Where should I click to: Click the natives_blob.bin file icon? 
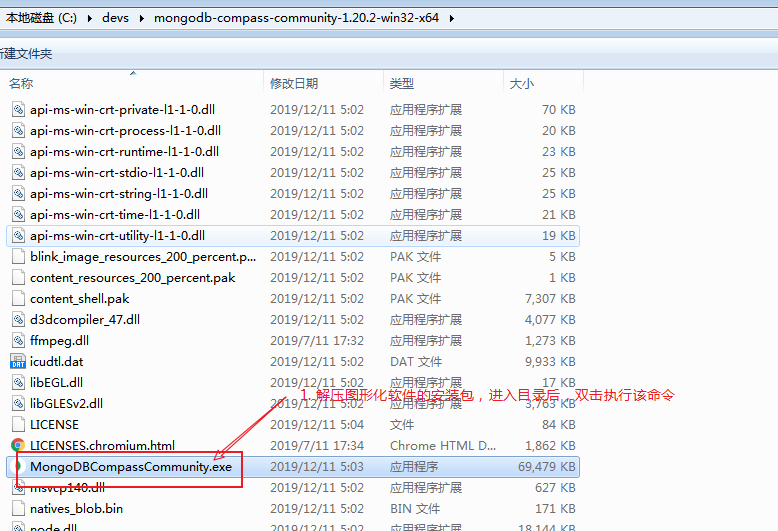click(18, 509)
